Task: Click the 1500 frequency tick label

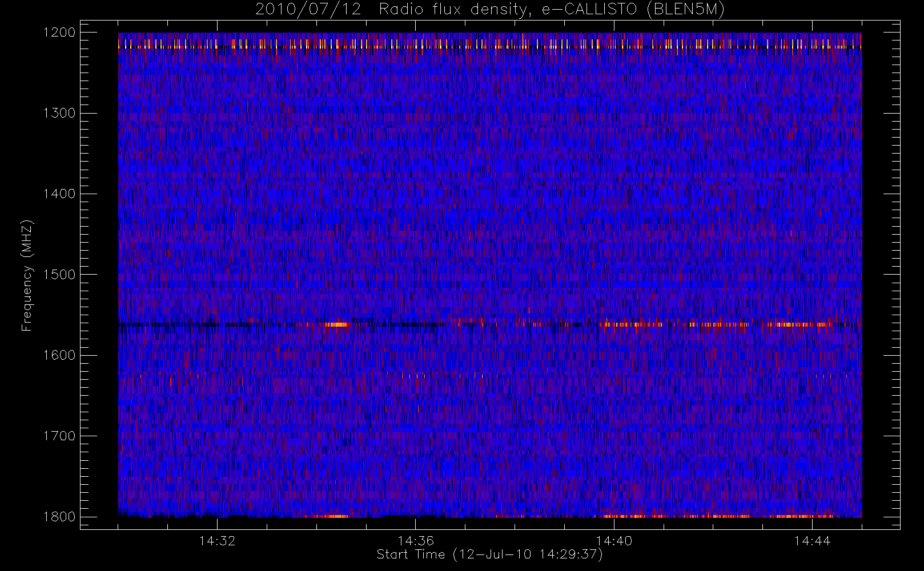Action: pyautogui.click(x=59, y=275)
